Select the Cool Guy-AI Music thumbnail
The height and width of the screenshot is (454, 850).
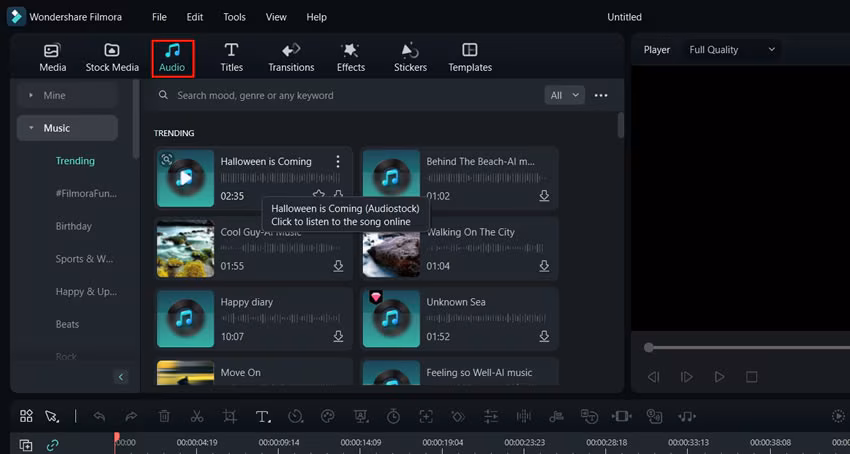(185, 248)
